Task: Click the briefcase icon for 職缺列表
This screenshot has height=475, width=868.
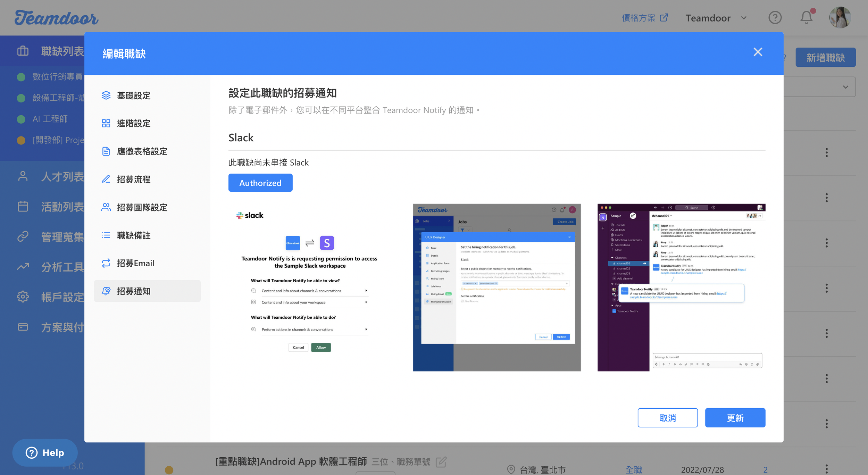Action: point(23,51)
